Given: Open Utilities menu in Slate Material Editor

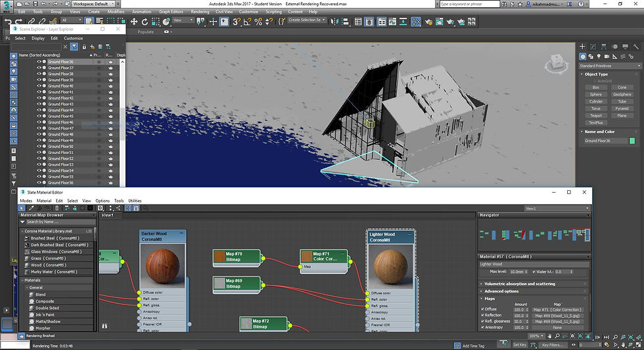Looking at the screenshot, I should (x=135, y=201).
